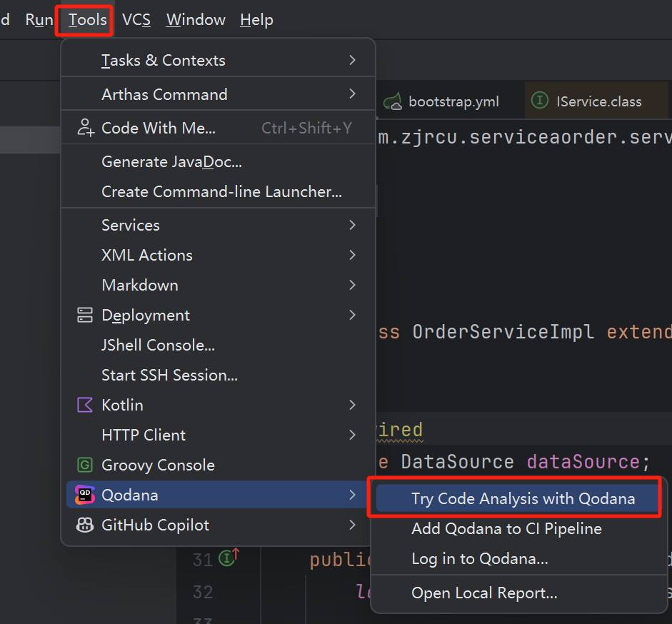
Task: Expand the XML Actions submenu arrow
Action: tap(352, 255)
